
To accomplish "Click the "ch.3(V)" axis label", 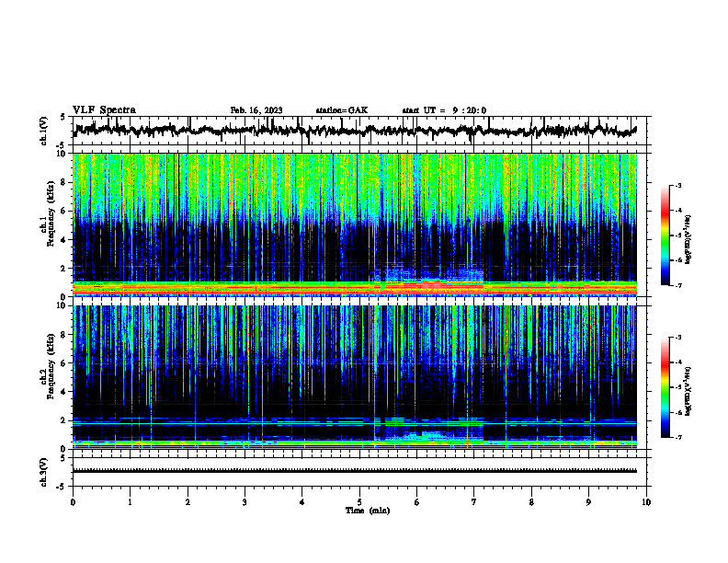I will point(44,473).
